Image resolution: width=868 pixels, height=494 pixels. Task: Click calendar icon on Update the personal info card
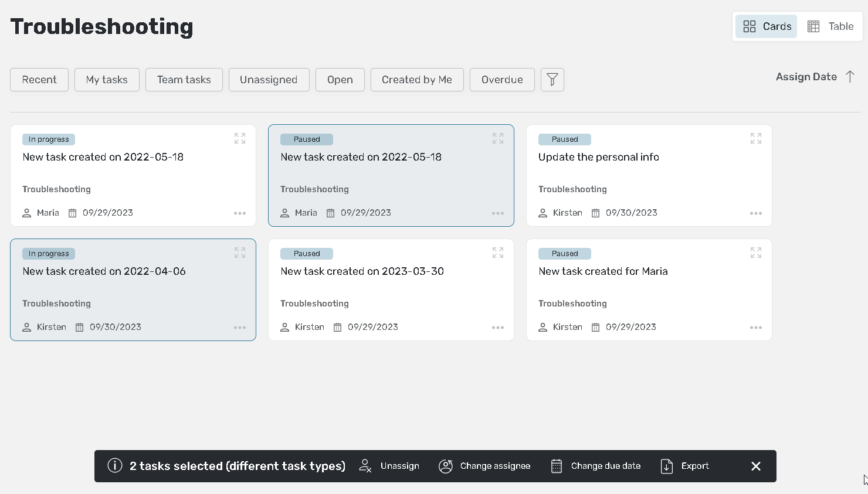(x=595, y=213)
